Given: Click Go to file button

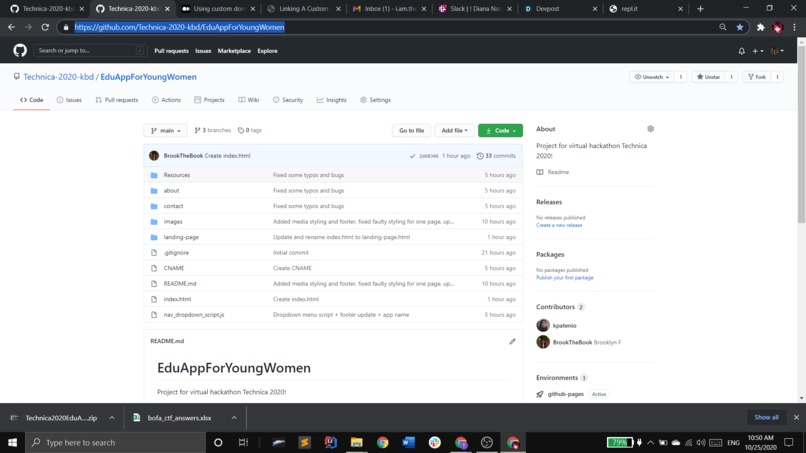Looking at the screenshot, I should [x=411, y=131].
